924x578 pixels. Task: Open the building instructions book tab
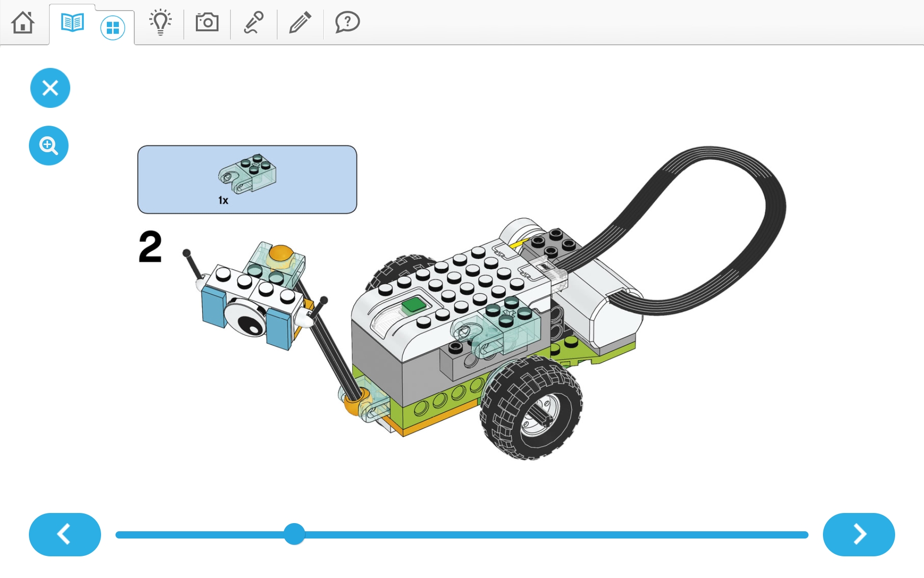[x=72, y=22]
